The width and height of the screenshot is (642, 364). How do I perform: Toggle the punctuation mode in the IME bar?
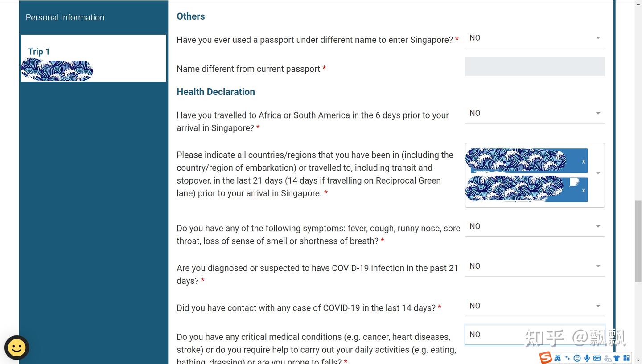567,358
